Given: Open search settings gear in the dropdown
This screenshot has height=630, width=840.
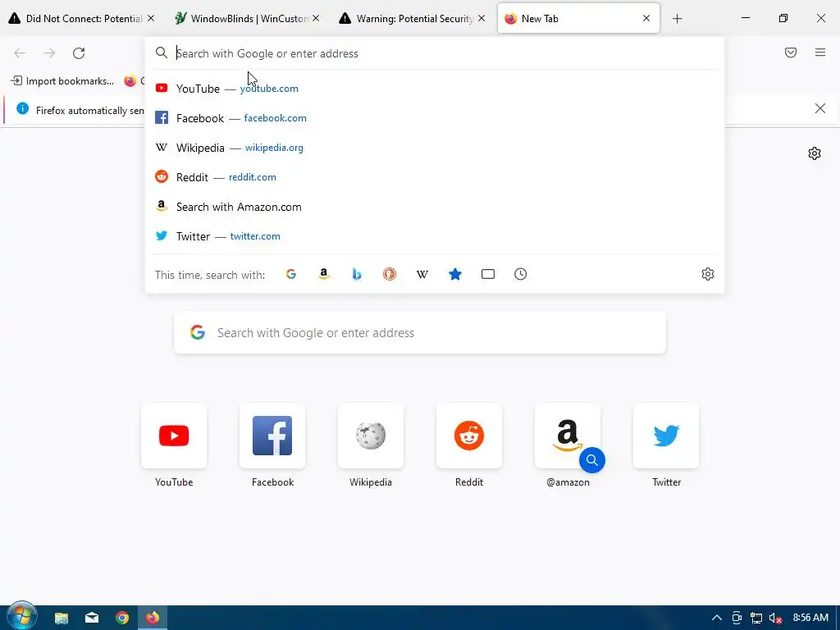Looking at the screenshot, I should [708, 274].
